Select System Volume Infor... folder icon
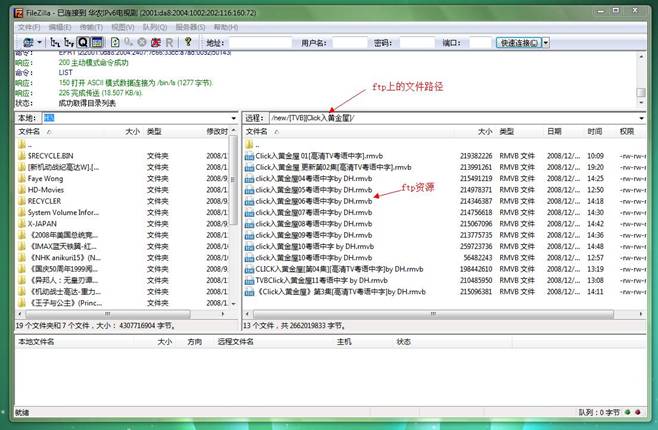This screenshot has width=658, height=430. point(22,212)
